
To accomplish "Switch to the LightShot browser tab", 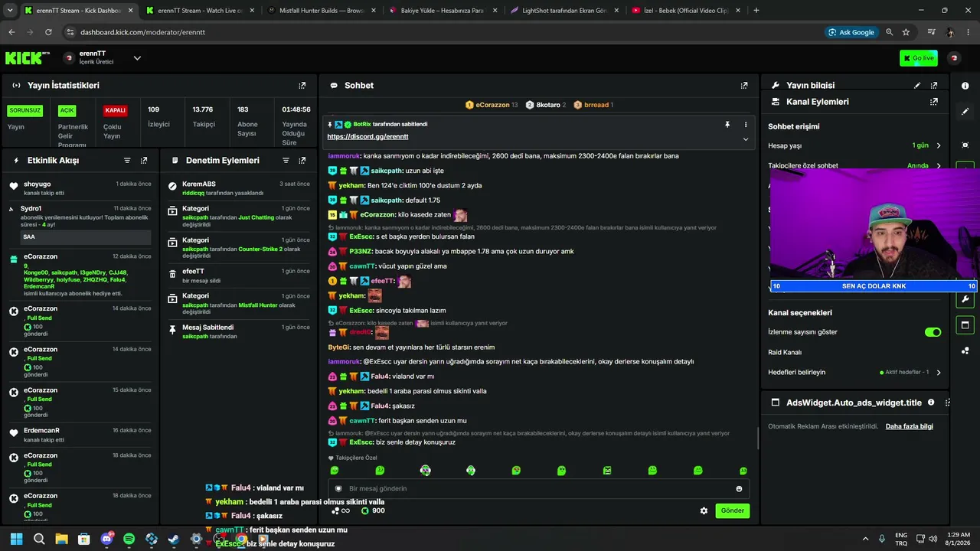I will [564, 11].
